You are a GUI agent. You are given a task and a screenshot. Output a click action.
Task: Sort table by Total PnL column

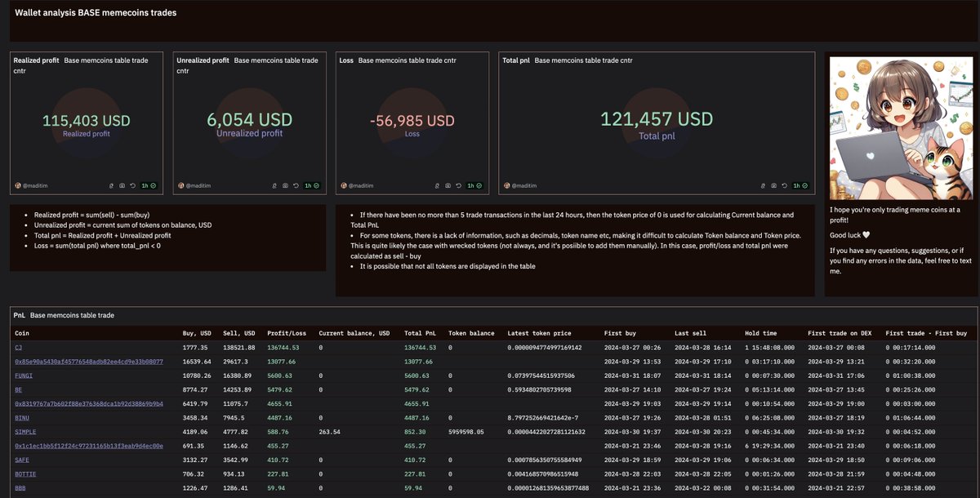[x=421, y=333]
